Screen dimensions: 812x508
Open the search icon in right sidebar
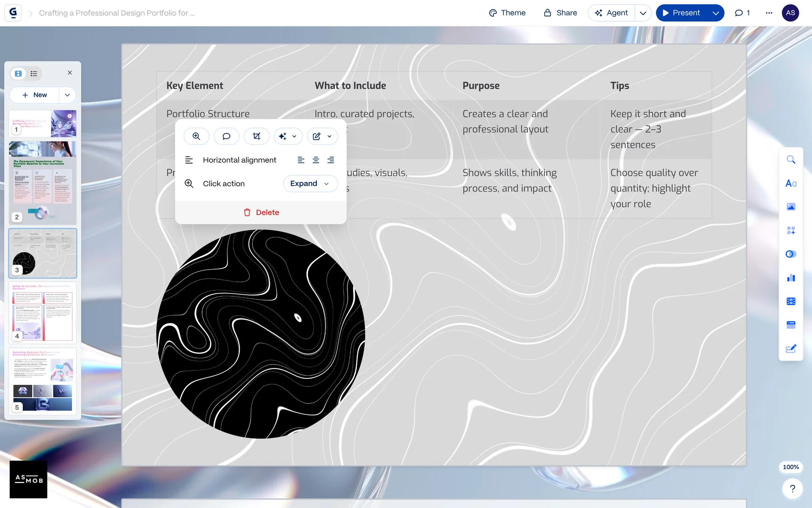pyautogui.click(x=790, y=160)
